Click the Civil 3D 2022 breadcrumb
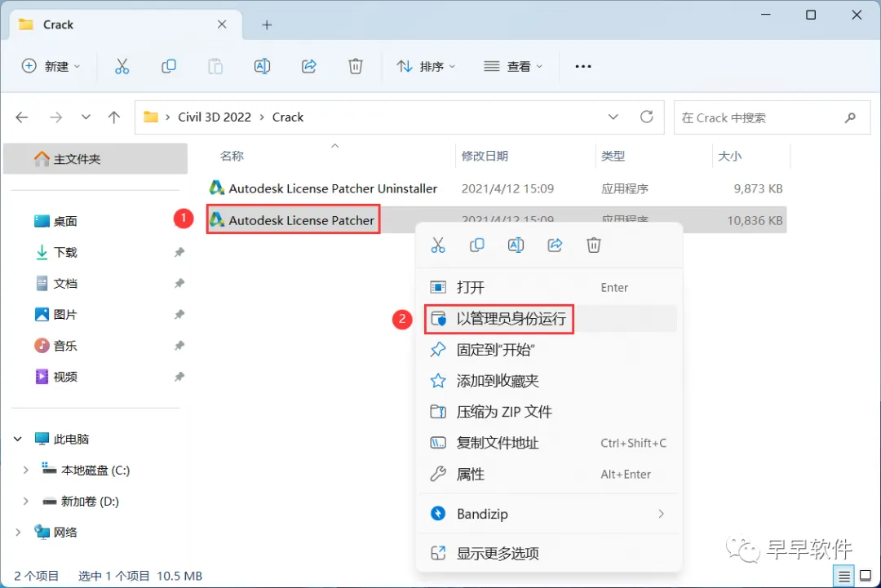 (x=214, y=117)
